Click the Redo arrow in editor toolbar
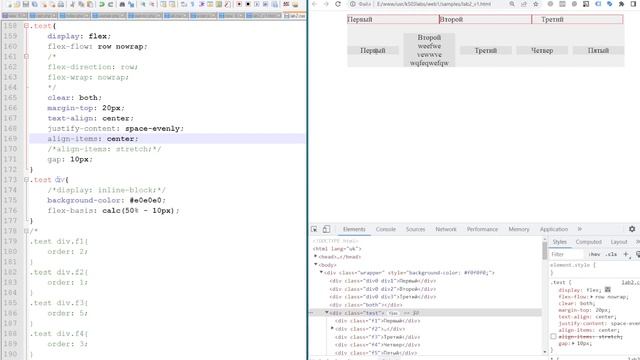Viewport: 640px width, 360px height. 111,4
